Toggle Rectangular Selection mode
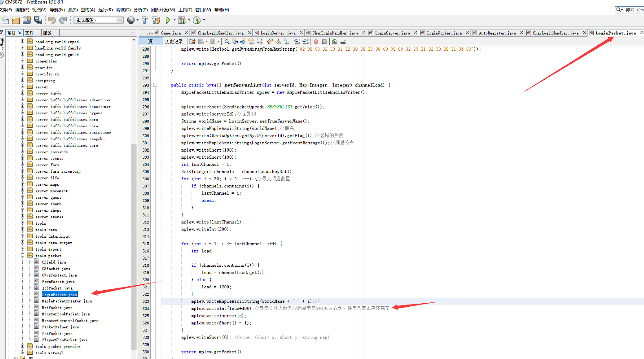644x359 pixels. (260, 41)
